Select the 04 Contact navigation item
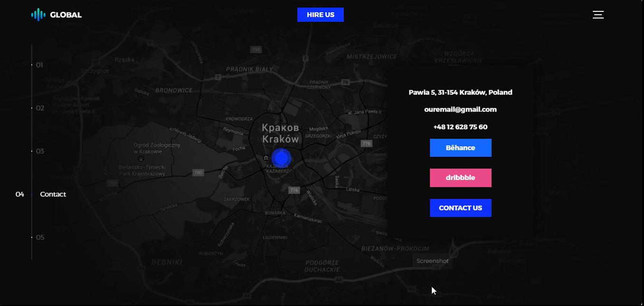This screenshot has height=306, width=644. tap(41, 194)
